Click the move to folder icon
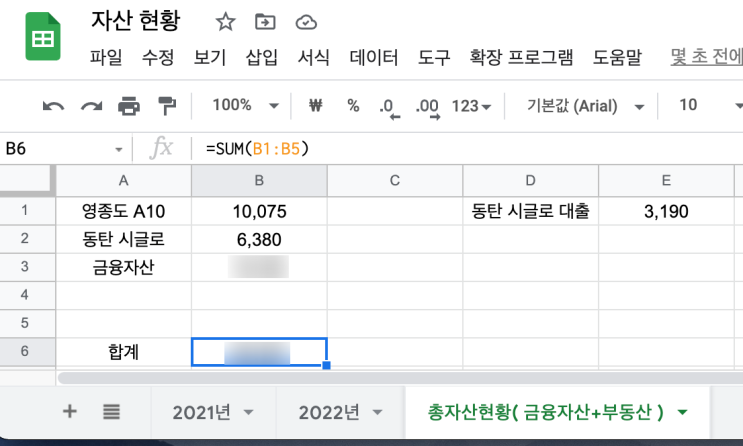743x446 pixels. (265, 22)
